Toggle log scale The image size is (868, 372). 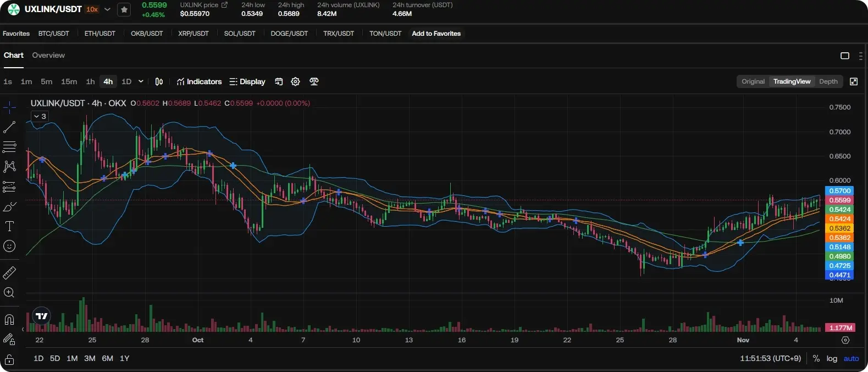pyautogui.click(x=832, y=358)
